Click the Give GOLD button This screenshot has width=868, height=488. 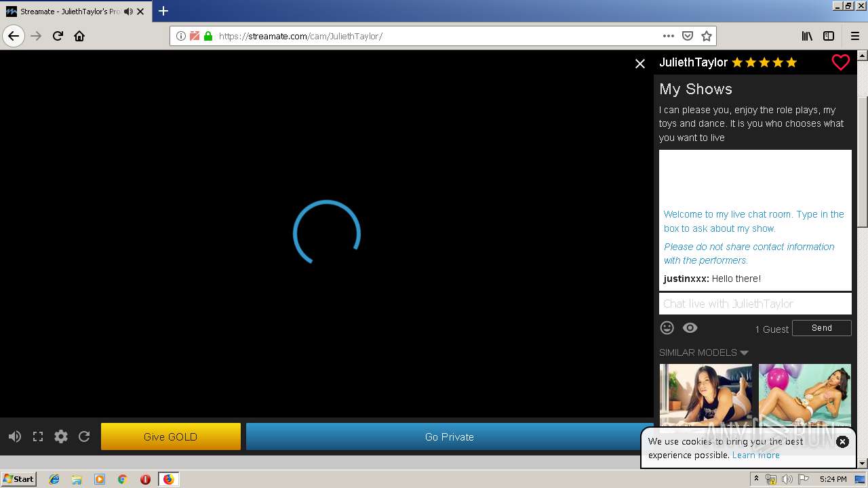171,436
